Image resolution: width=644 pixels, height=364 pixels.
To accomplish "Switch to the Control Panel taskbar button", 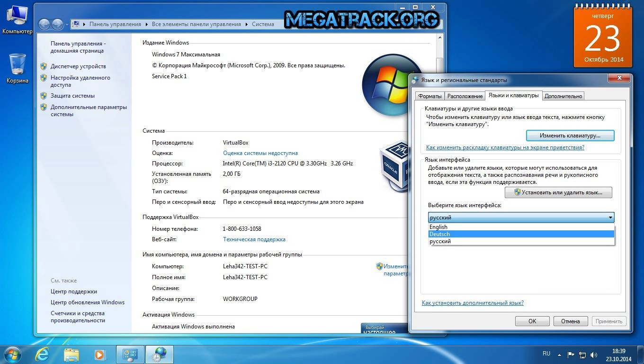I will (x=130, y=354).
